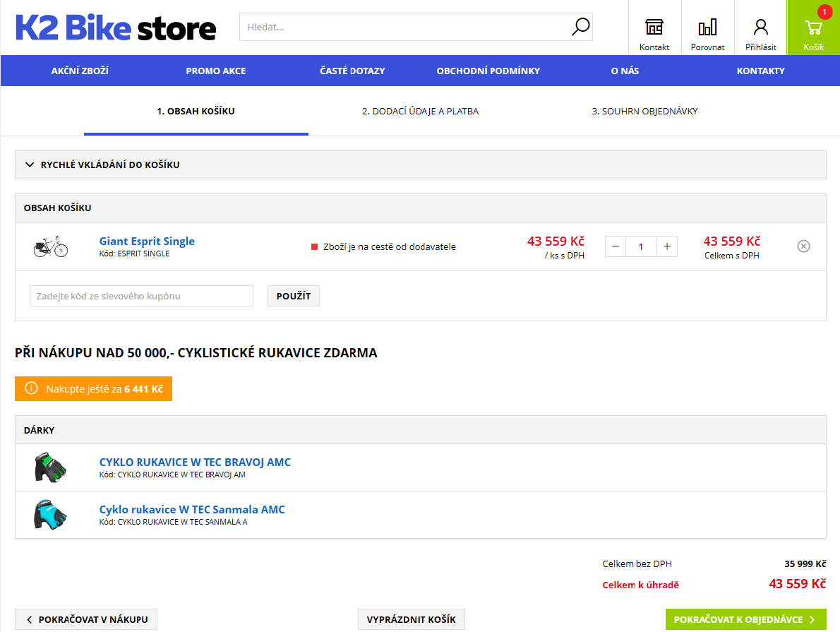The width and height of the screenshot is (840, 632).
Task: Remove Giant Esprit Single from cart
Action: [803, 246]
